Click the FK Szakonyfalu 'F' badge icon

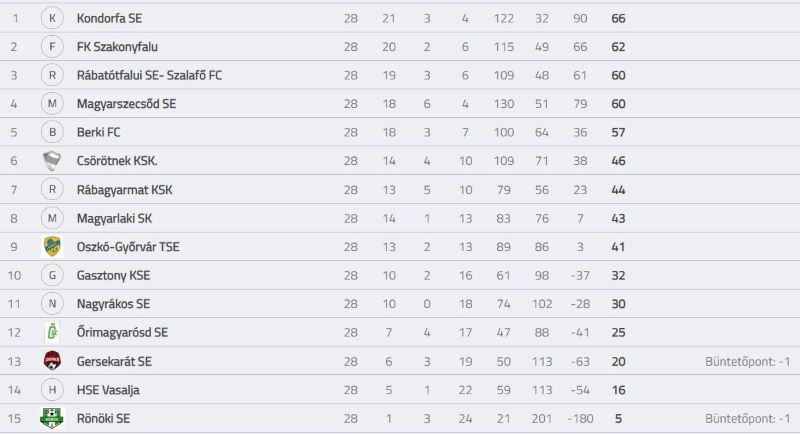click(52, 47)
